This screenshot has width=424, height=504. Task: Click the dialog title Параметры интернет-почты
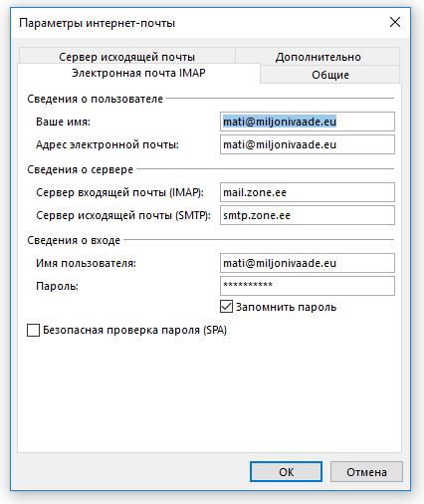point(97,23)
